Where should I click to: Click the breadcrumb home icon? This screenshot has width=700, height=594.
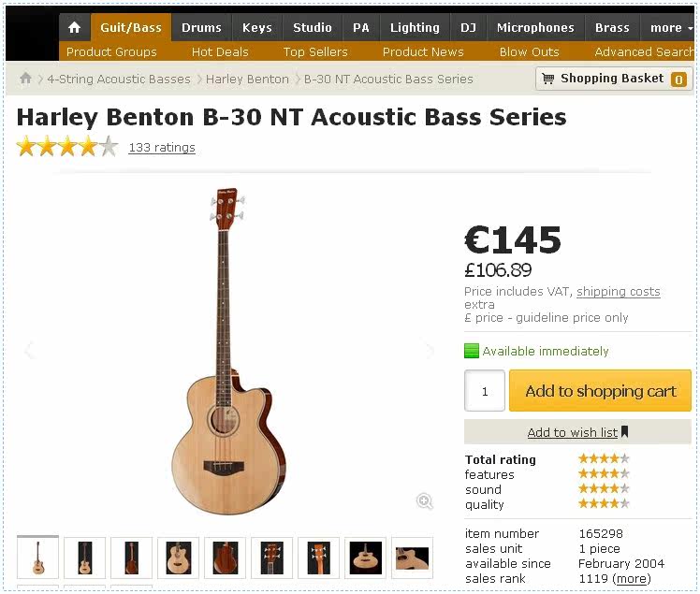[x=25, y=79]
